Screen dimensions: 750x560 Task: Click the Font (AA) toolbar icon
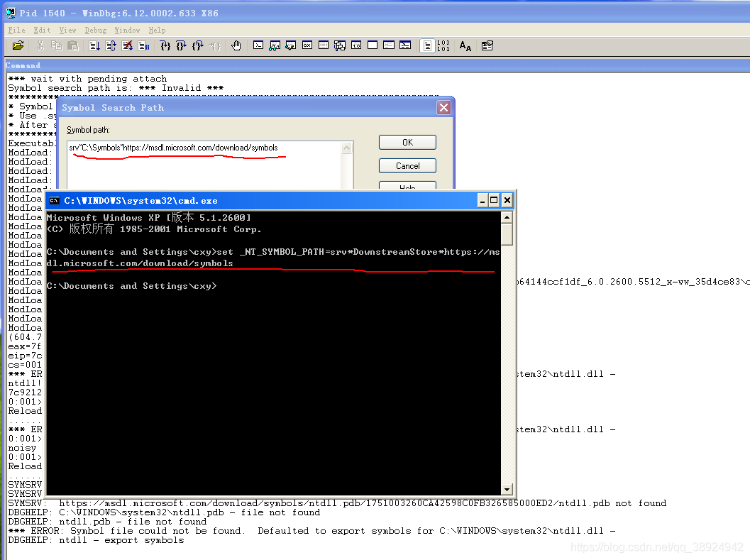click(465, 45)
